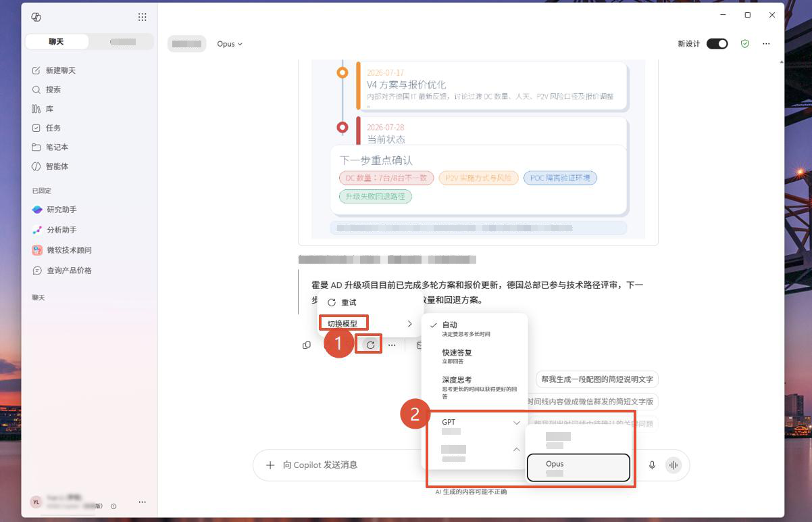Click the circular arrow icon beside 重试
The image size is (812, 522).
point(331,302)
